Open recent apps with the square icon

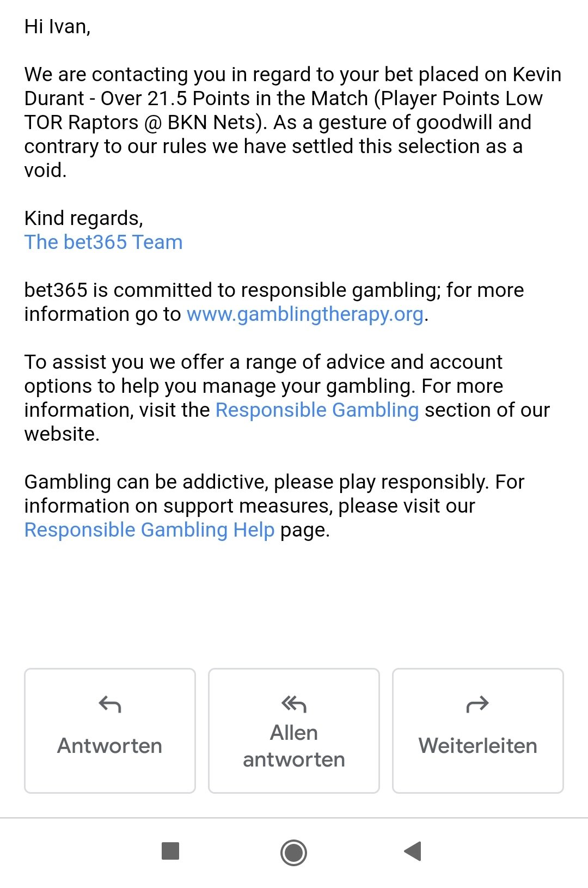[170, 851]
